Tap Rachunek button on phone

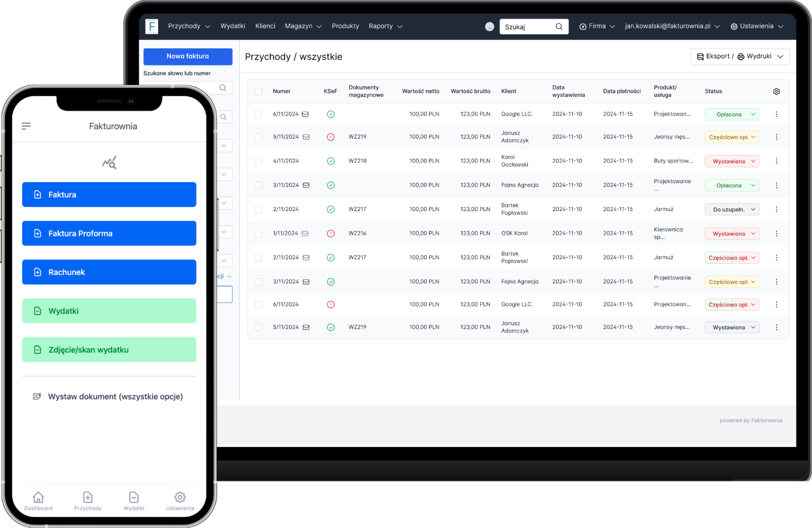(109, 273)
